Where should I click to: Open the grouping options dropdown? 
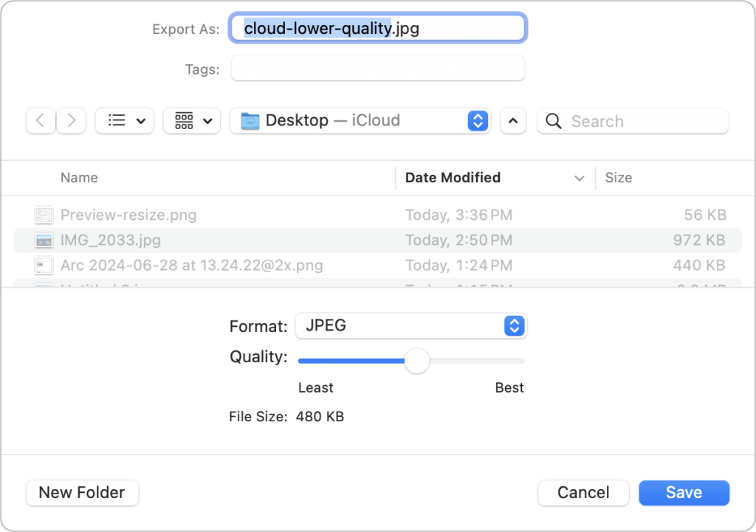pyautogui.click(x=191, y=120)
